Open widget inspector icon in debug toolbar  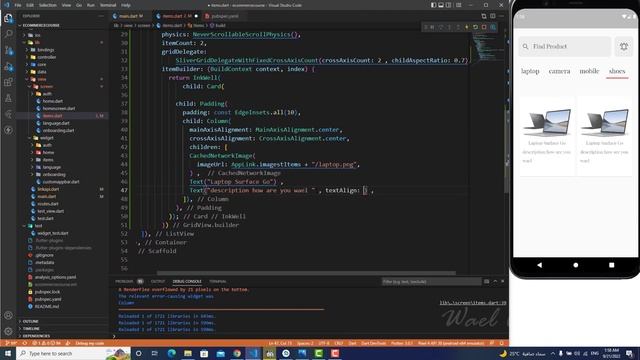493,27
